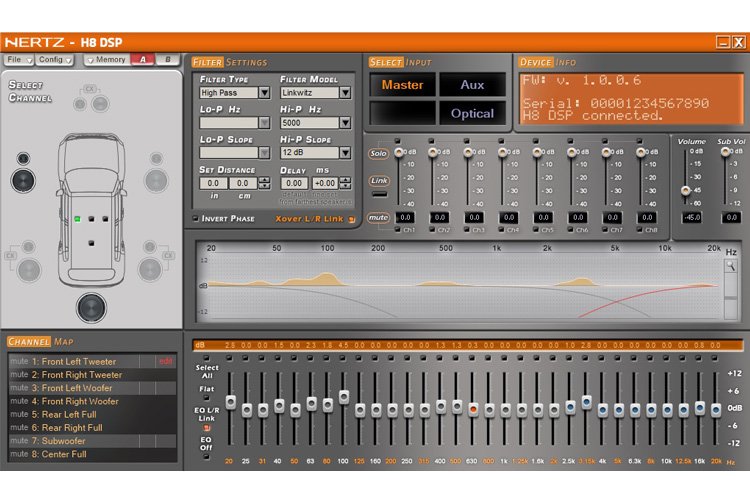Screen dimensions: 750x500
Task: Choose the Optical input button
Action: click(472, 113)
